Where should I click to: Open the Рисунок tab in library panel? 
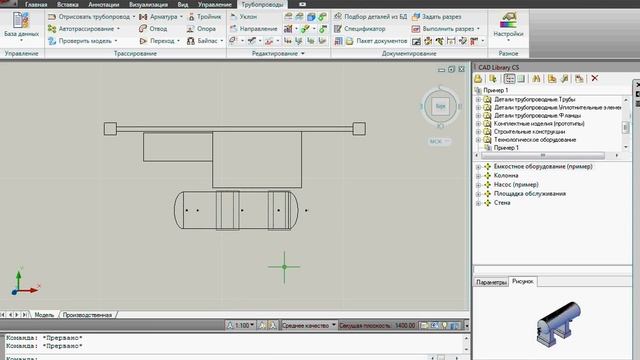pos(523,281)
